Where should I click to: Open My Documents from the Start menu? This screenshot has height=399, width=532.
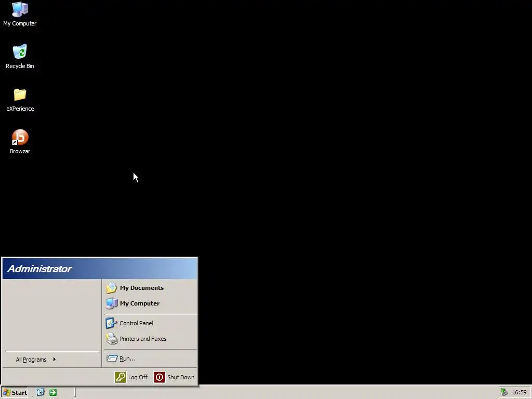pyautogui.click(x=151, y=288)
